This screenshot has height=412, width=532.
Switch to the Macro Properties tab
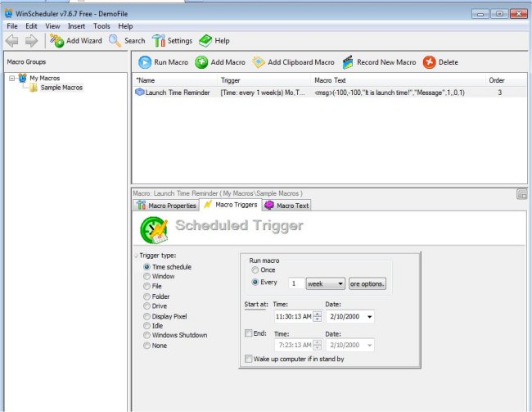[166, 206]
